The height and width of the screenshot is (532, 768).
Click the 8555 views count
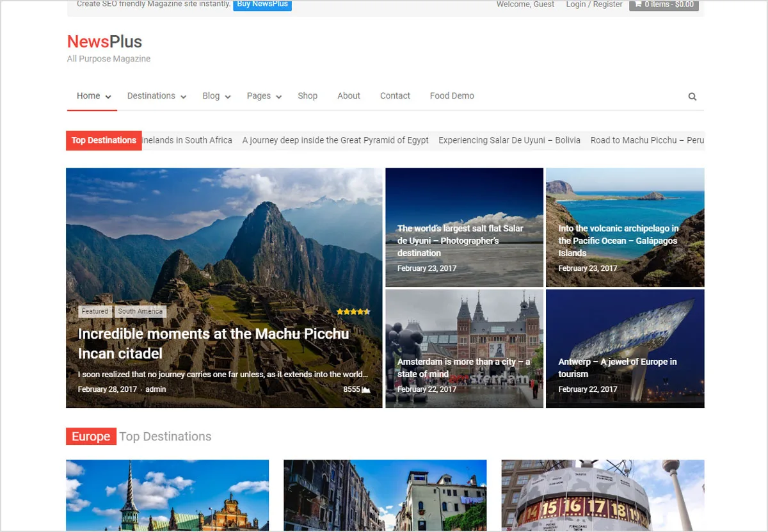point(351,389)
